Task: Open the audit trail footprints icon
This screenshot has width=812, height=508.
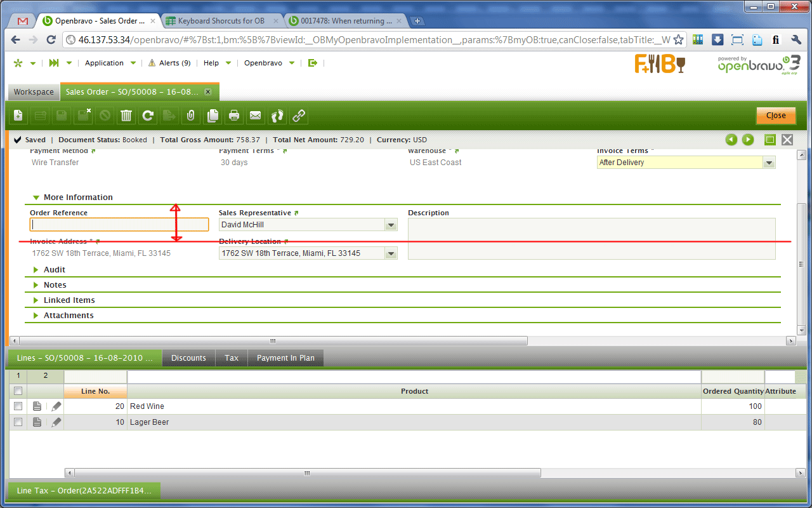Action: point(277,116)
